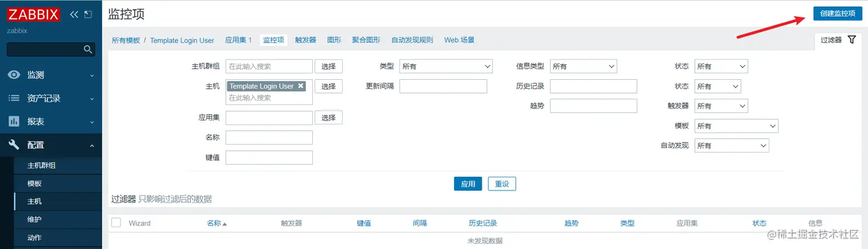Sort table by 类型 column
Screen dimensions: 868x249
click(x=627, y=223)
